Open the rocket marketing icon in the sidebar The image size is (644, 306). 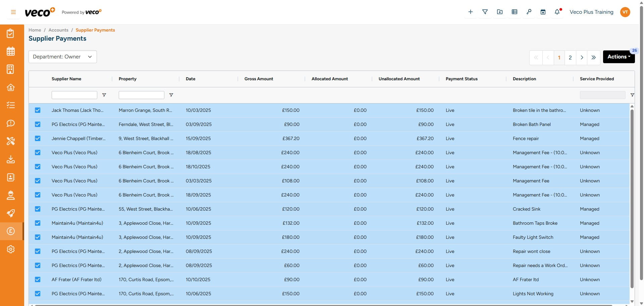(x=11, y=213)
